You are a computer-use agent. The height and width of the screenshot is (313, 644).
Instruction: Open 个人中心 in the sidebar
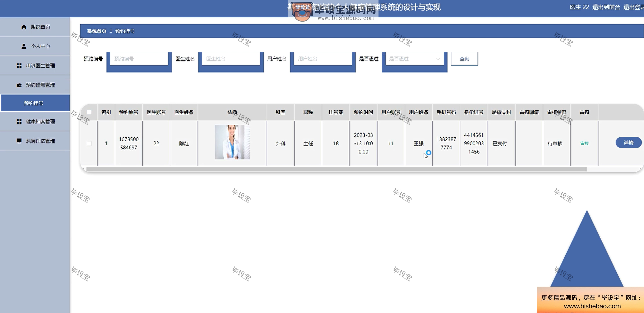click(35, 46)
